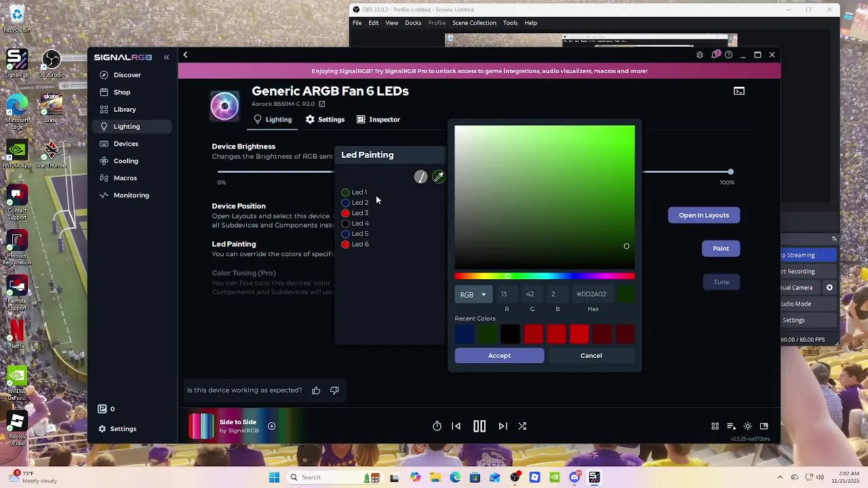Go back using the arrow icon
The width and height of the screenshot is (868, 488).
coord(185,55)
